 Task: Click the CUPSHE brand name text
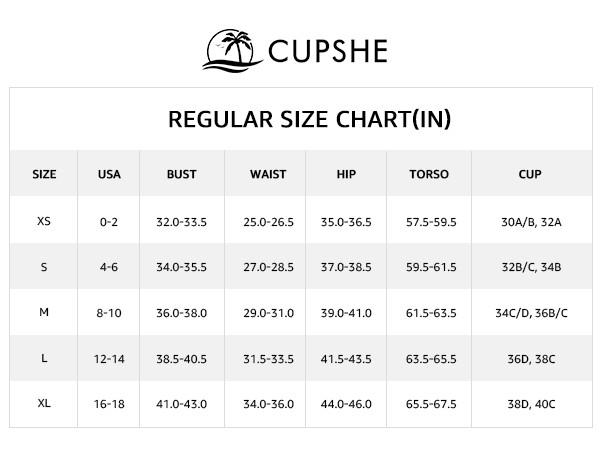coord(328,50)
